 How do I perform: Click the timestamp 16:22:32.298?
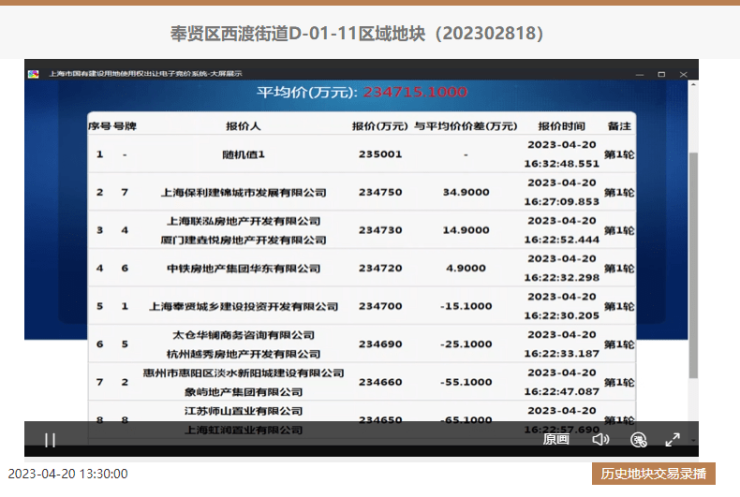[x=562, y=278]
